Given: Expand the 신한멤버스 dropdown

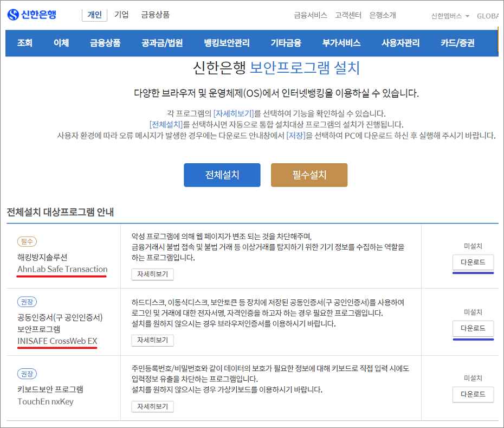Looking at the screenshot, I should [450, 16].
